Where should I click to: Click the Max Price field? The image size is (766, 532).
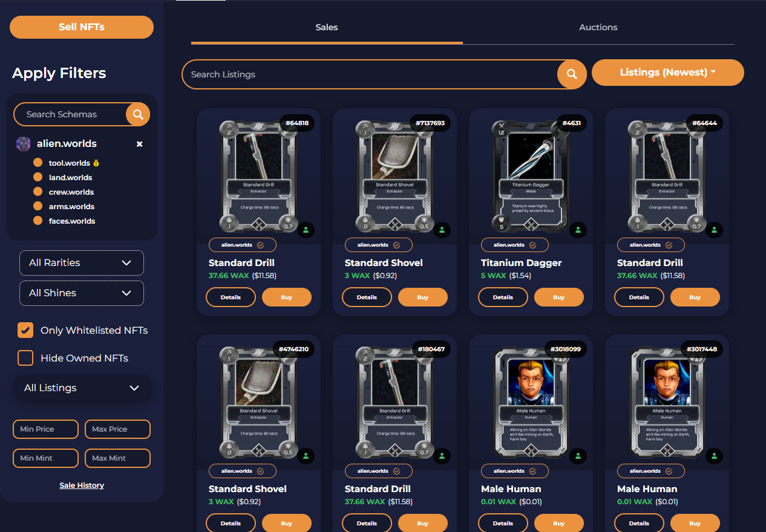(117, 429)
